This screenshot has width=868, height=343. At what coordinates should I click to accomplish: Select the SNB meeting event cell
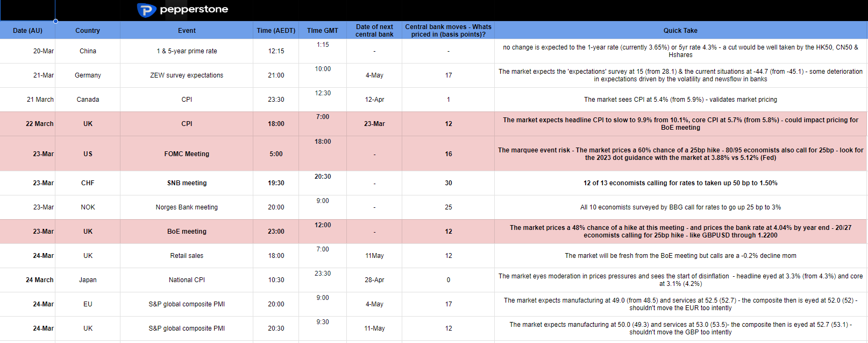[187, 183]
